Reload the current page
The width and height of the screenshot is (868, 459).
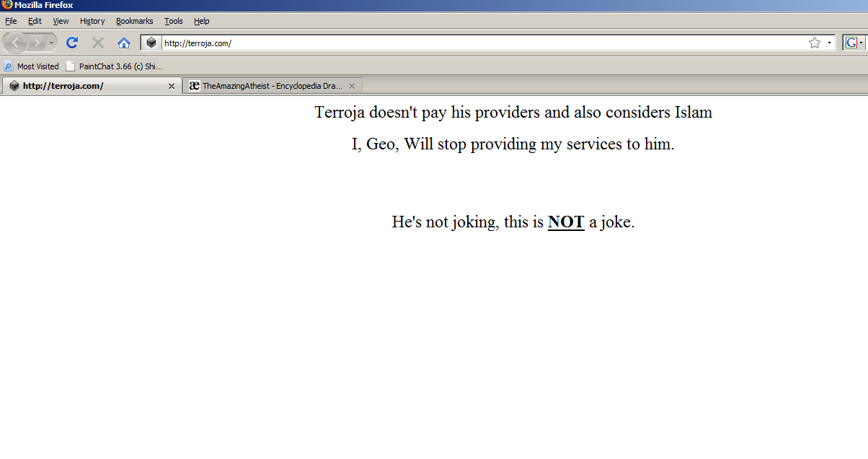[x=71, y=43]
